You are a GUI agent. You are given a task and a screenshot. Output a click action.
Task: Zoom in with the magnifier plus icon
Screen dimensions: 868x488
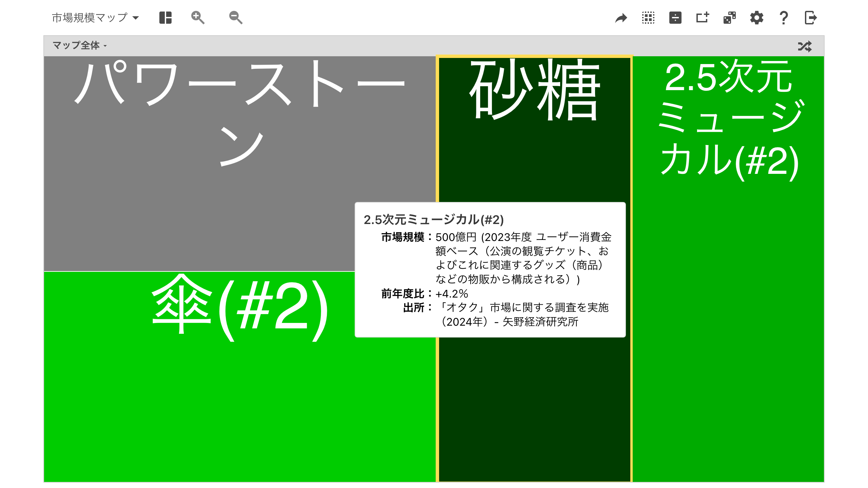(x=198, y=18)
